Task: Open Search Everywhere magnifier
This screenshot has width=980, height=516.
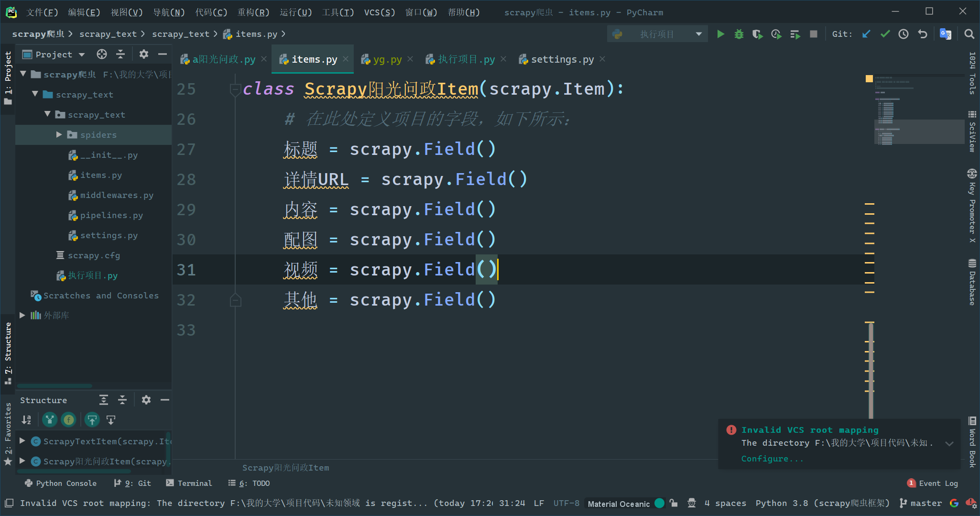Action: pyautogui.click(x=969, y=34)
